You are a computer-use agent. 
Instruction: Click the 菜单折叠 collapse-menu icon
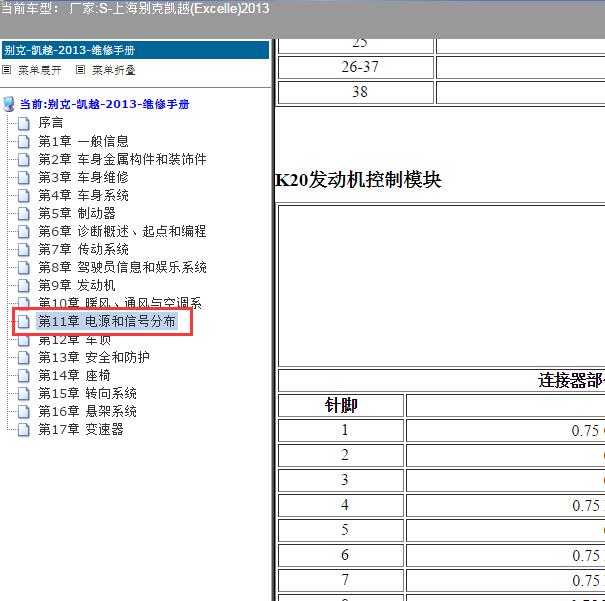point(80,70)
